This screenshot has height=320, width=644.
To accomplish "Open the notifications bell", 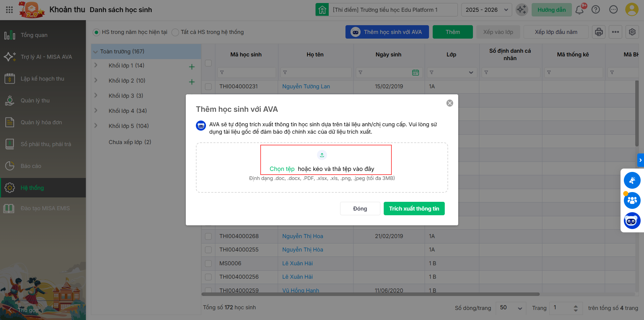I will [x=579, y=10].
